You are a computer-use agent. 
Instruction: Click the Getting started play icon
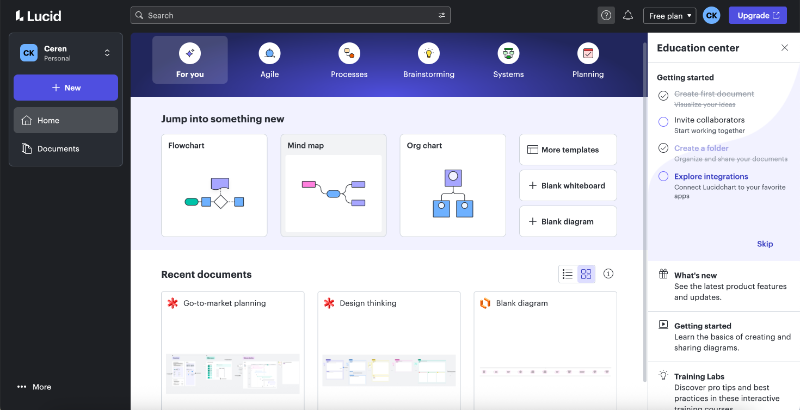coord(663,324)
